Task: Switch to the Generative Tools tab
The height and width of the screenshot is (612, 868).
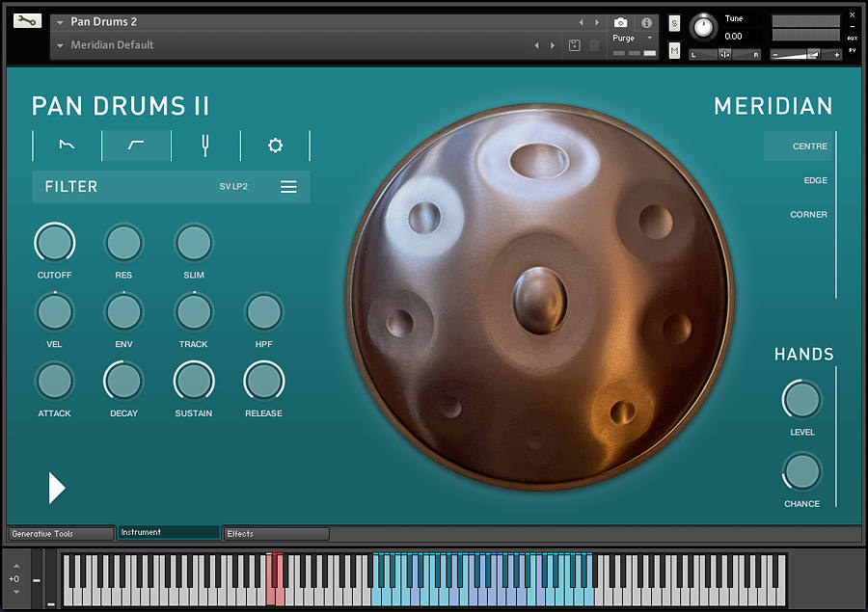Action: pos(61,534)
